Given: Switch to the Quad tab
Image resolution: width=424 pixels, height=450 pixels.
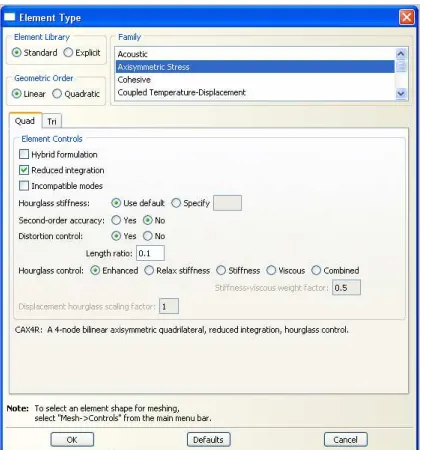Looking at the screenshot, I should 25,121.
